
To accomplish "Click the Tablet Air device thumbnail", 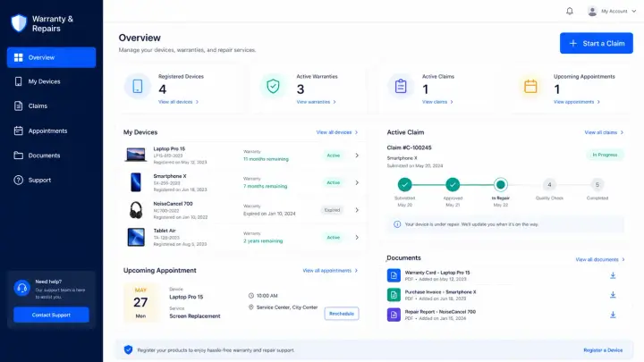I will (136, 237).
